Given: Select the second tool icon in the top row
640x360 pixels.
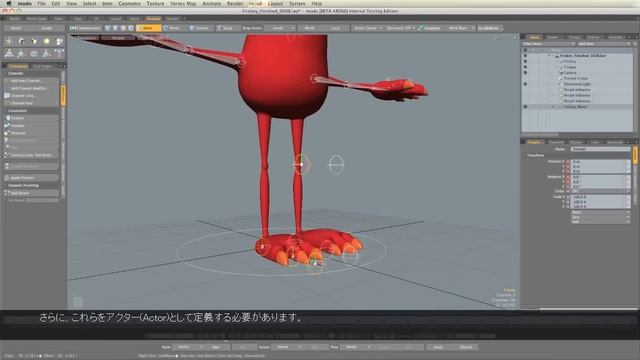Looking at the screenshot, I should (x=21, y=41).
